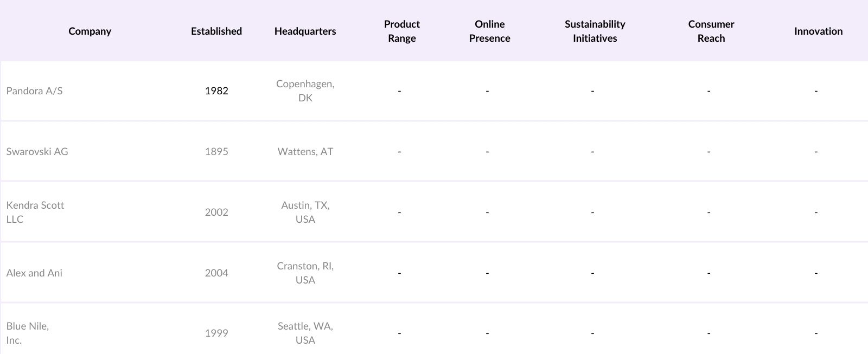The height and width of the screenshot is (354, 868).
Task: Select the Cranston, RI, USA headquarters cell
Action: coord(305,273)
